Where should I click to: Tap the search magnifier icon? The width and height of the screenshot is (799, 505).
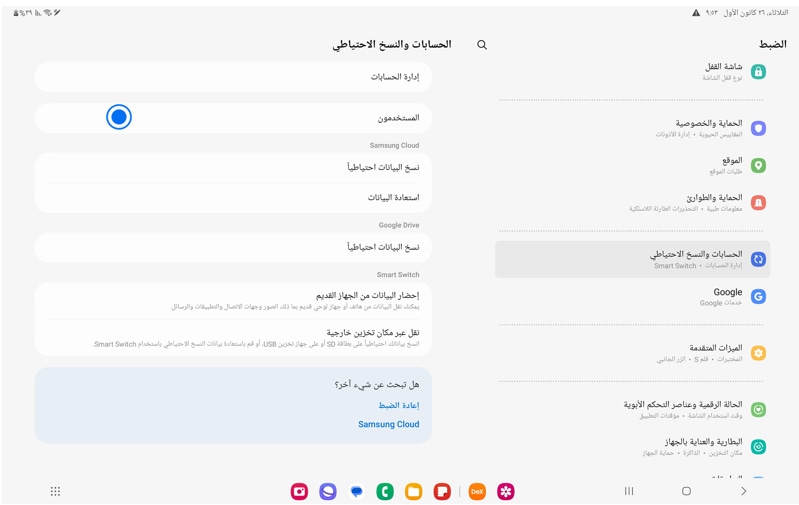[482, 45]
